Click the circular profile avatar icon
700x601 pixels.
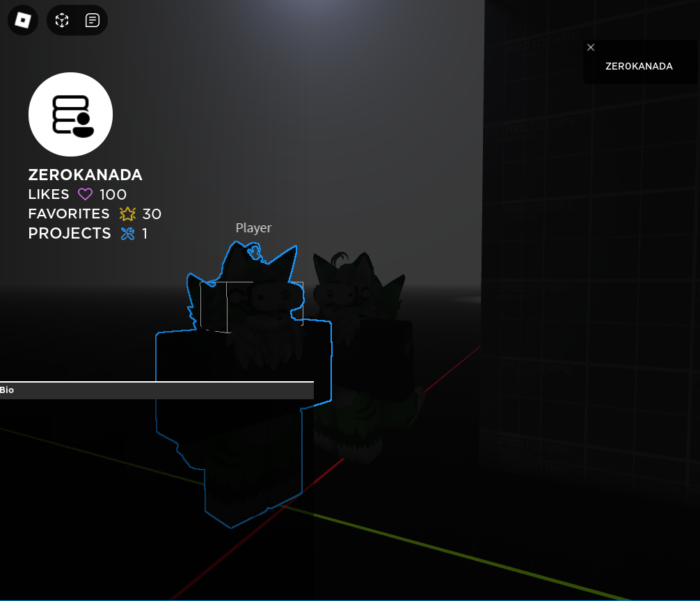[70, 114]
